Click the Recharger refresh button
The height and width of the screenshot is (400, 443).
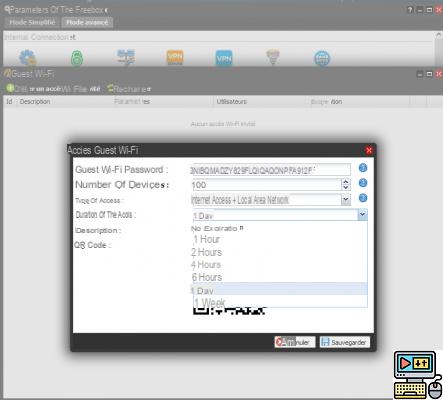tap(129, 89)
